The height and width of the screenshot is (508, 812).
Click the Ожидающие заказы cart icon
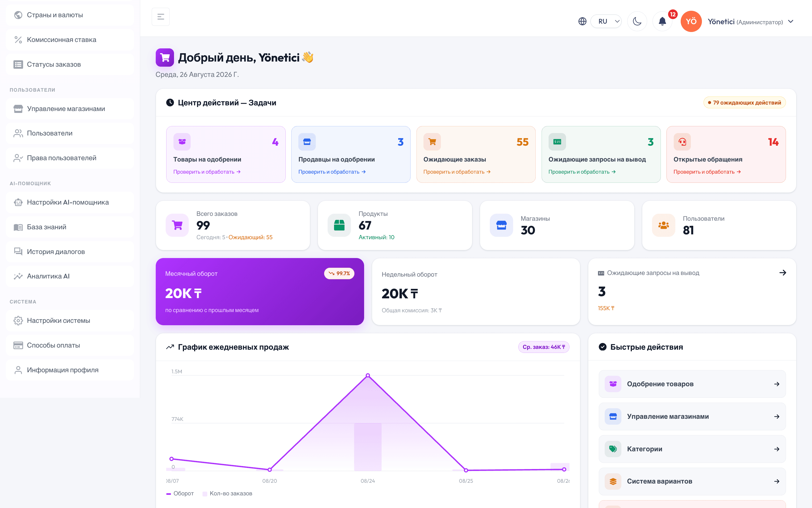(432, 142)
